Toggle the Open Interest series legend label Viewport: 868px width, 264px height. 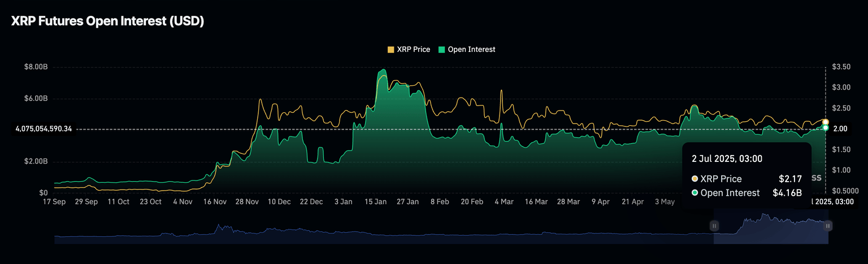[471, 50]
